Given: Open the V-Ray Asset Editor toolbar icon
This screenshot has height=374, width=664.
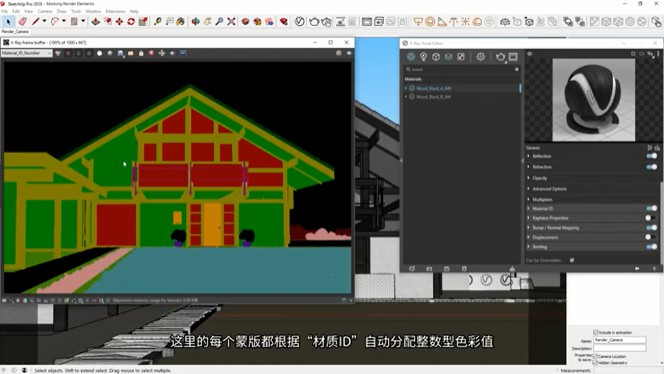Looking at the screenshot, I should [x=299, y=21].
